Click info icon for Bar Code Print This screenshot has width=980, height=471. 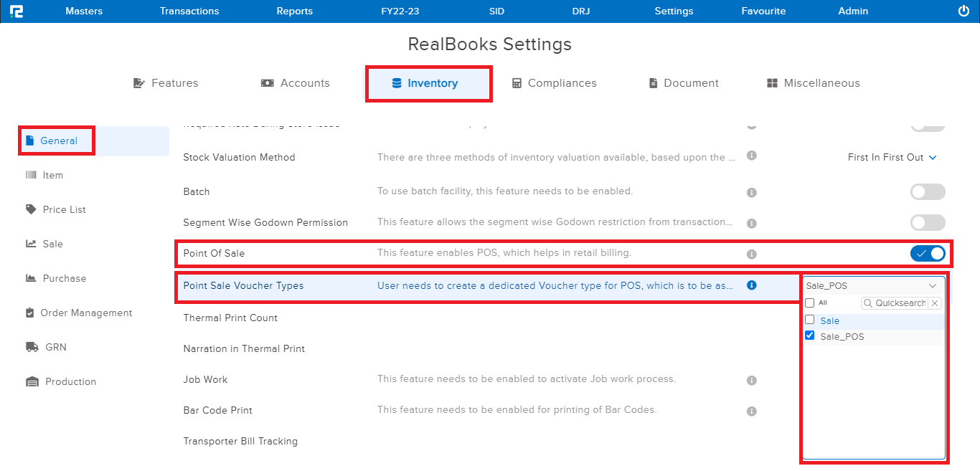tap(752, 411)
